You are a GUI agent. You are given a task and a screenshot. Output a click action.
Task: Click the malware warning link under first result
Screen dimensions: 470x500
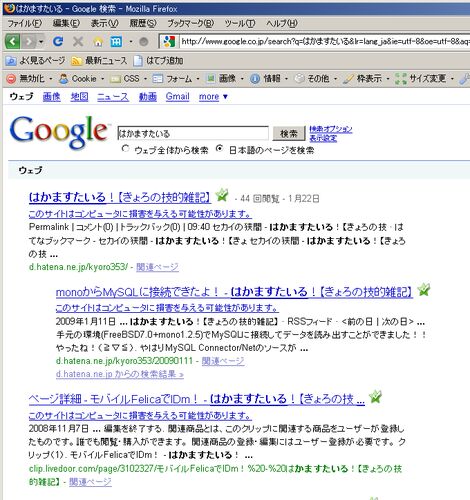[x=140, y=213]
